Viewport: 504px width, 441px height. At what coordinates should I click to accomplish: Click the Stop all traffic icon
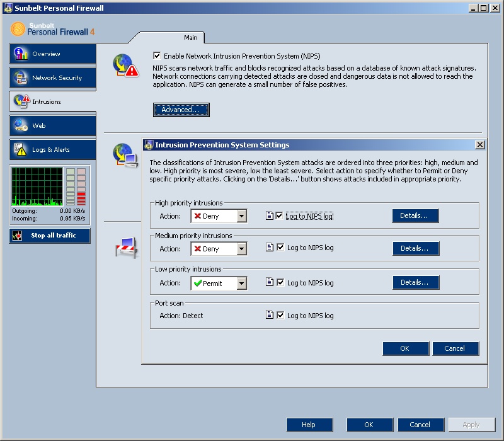pyautogui.click(x=18, y=236)
